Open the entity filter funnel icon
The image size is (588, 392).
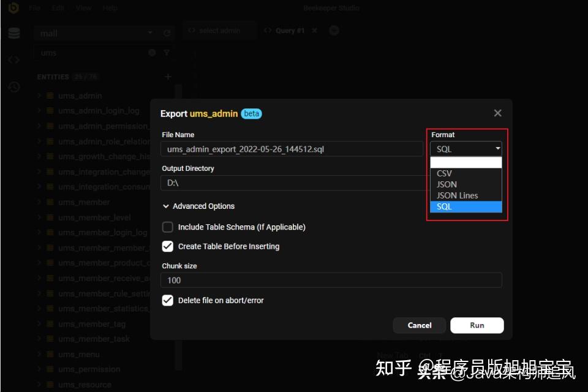click(167, 53)
